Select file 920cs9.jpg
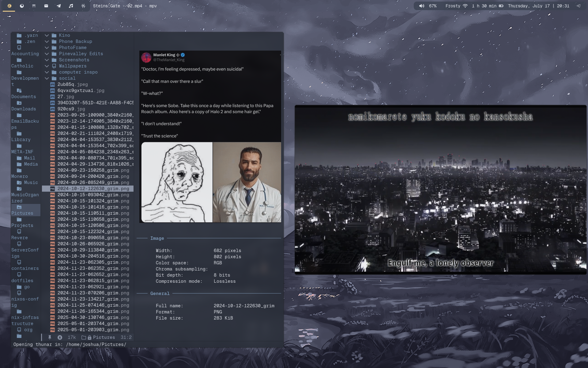This screenshot has height=368, width=588. coord(71,109)
